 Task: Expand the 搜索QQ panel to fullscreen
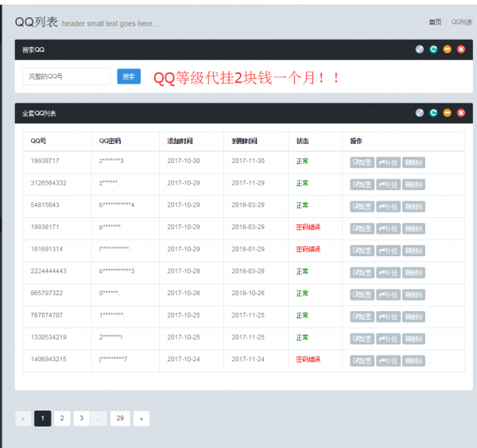tap(420, 49)
